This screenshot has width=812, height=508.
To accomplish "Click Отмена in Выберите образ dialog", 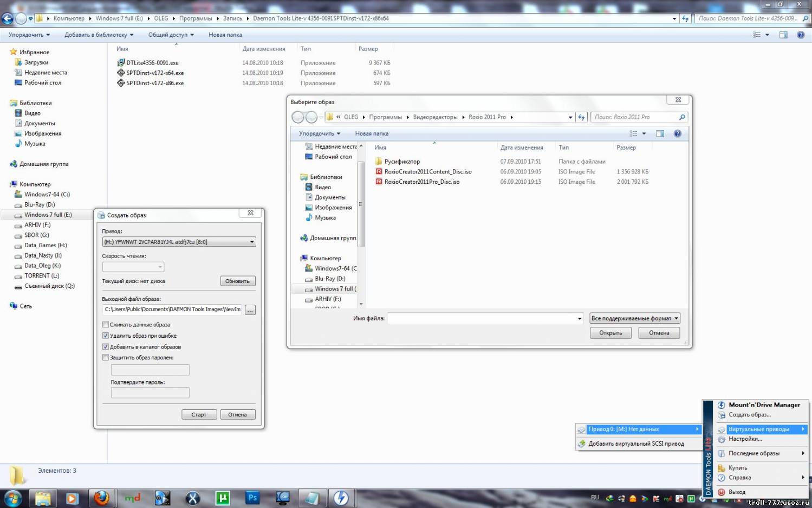I will 659,333.
